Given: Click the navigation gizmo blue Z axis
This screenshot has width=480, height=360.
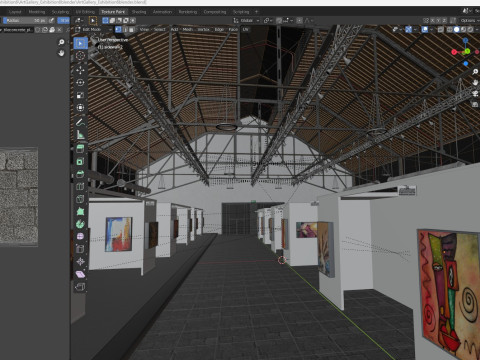Looking at the screenshot, I should click(x=465, y=40).
